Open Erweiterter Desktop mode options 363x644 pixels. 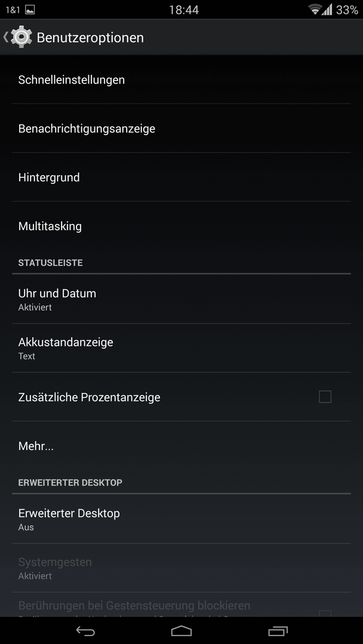point(181,519)
